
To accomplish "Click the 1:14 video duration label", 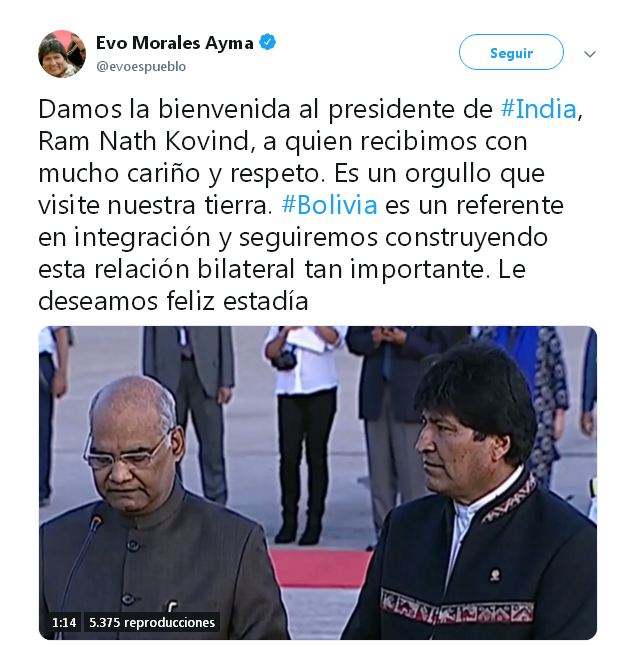I will coord(64,622).
